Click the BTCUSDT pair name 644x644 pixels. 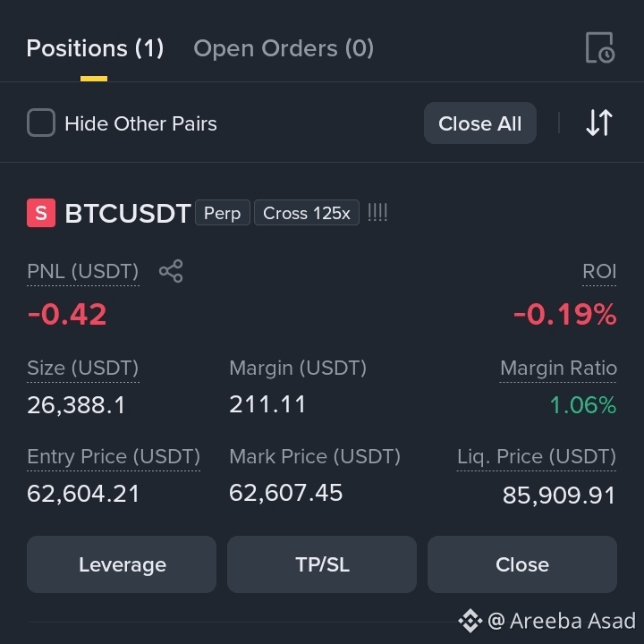[128, 214]
